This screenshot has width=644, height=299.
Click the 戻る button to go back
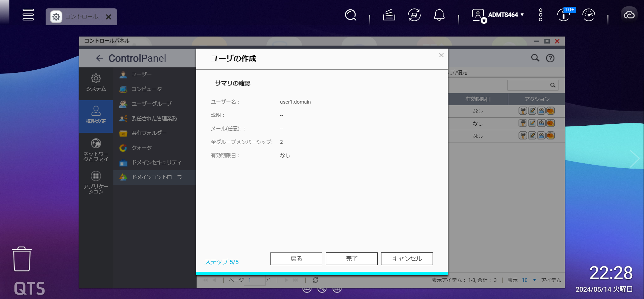(296, 259)
